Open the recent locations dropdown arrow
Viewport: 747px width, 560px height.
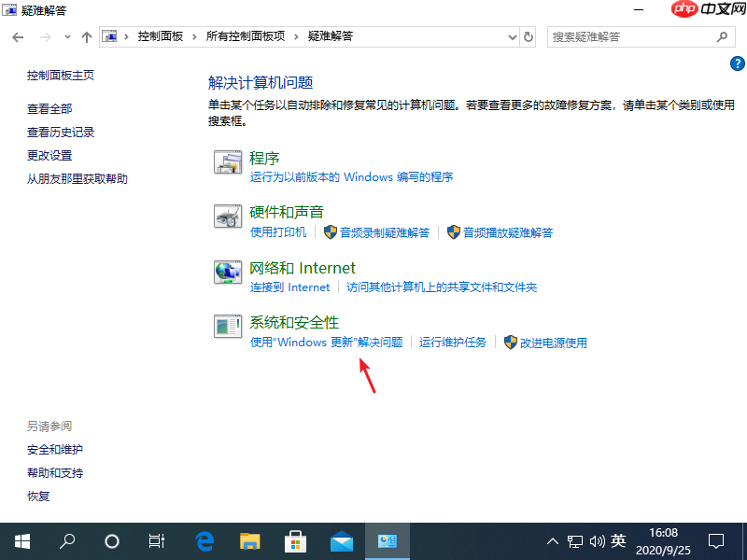coord(67,37)
